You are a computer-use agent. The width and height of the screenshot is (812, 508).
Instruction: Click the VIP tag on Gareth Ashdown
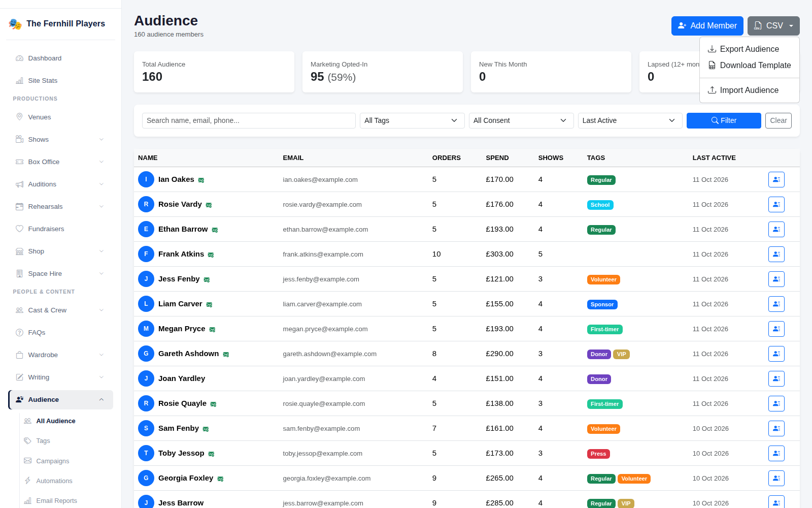622,355
